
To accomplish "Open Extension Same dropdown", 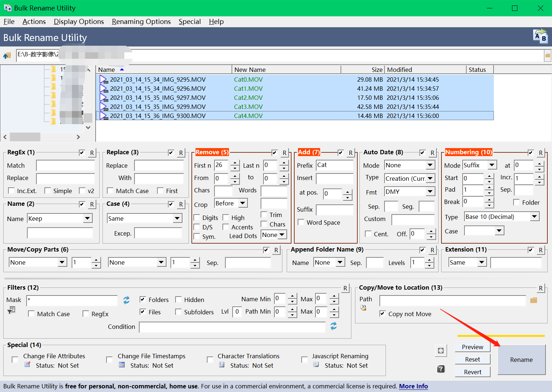I will click(482, 262).
